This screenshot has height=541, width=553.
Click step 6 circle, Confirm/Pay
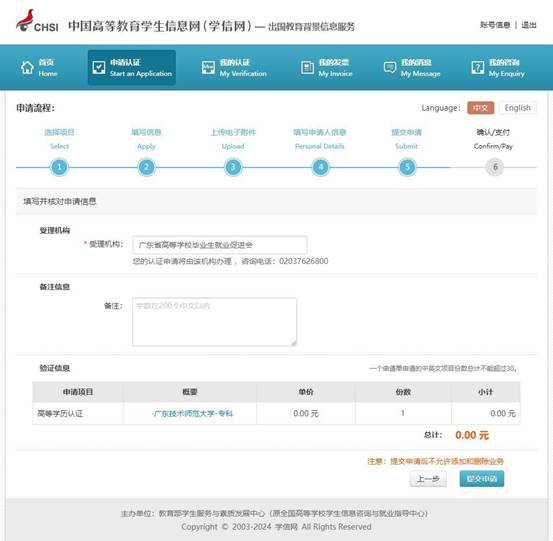[x=494, y=167]
